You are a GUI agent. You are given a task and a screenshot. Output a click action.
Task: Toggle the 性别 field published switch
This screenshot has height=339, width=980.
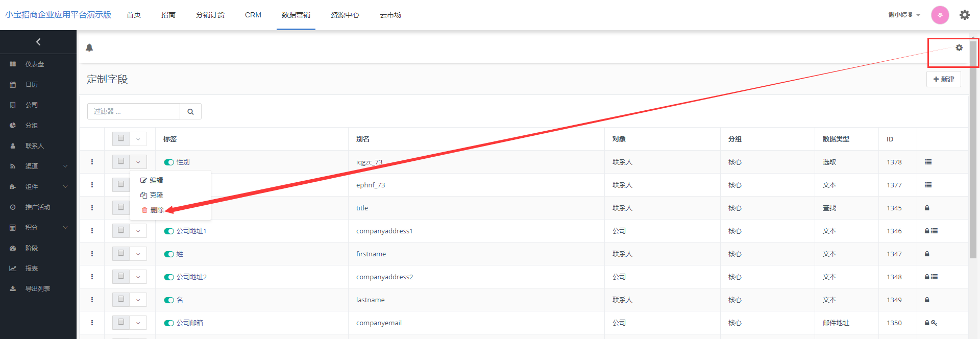pyautogui.click(x=169, y=162)
